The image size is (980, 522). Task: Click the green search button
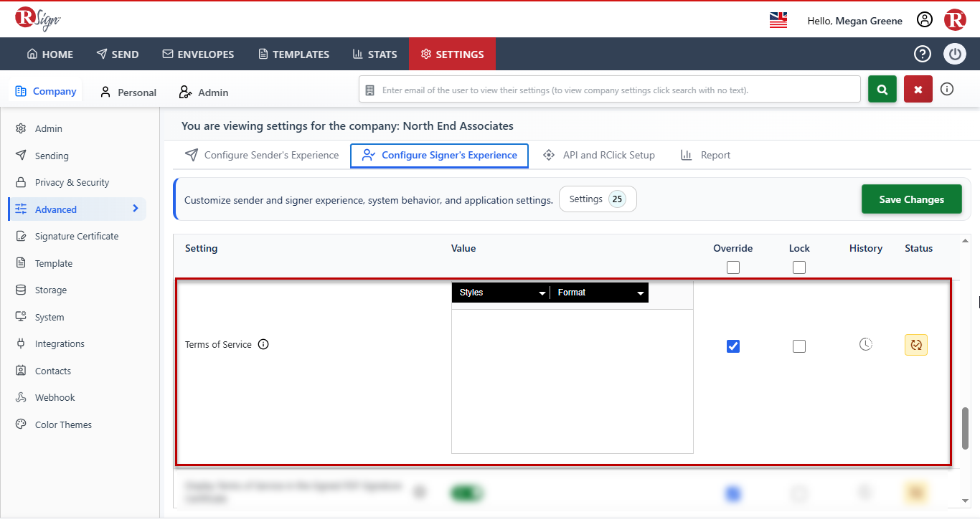[882, 90]
